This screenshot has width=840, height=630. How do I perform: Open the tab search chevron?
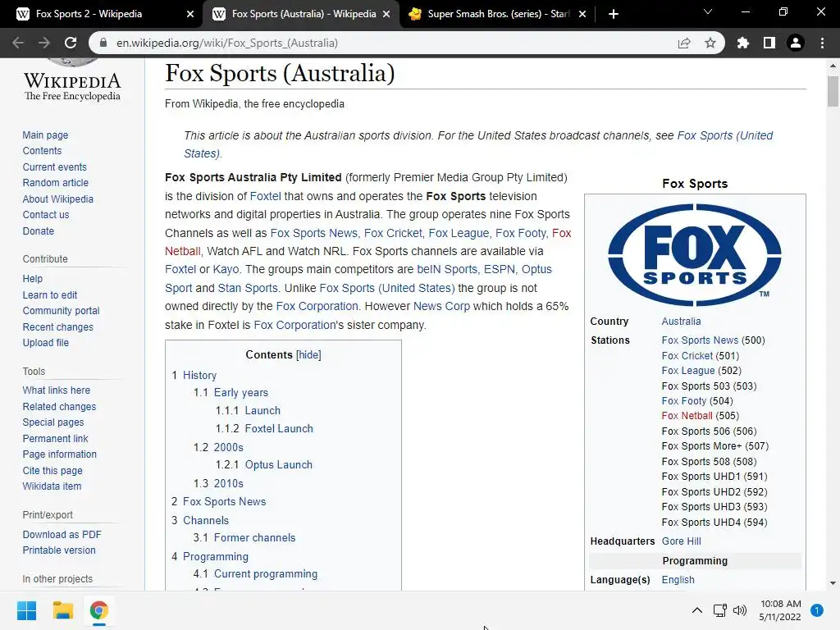[x=708, y=11]
